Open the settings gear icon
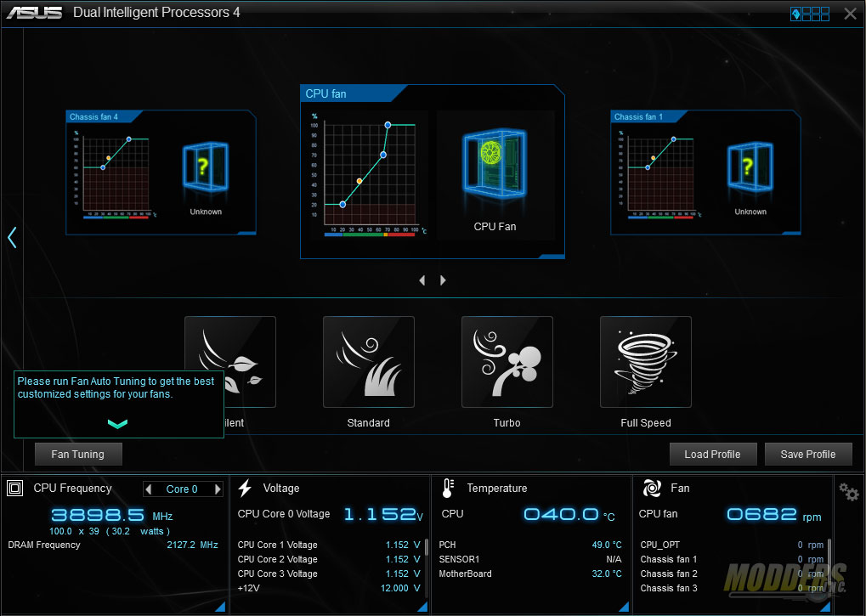The image size is (866, 616). [x=848, y=491]
